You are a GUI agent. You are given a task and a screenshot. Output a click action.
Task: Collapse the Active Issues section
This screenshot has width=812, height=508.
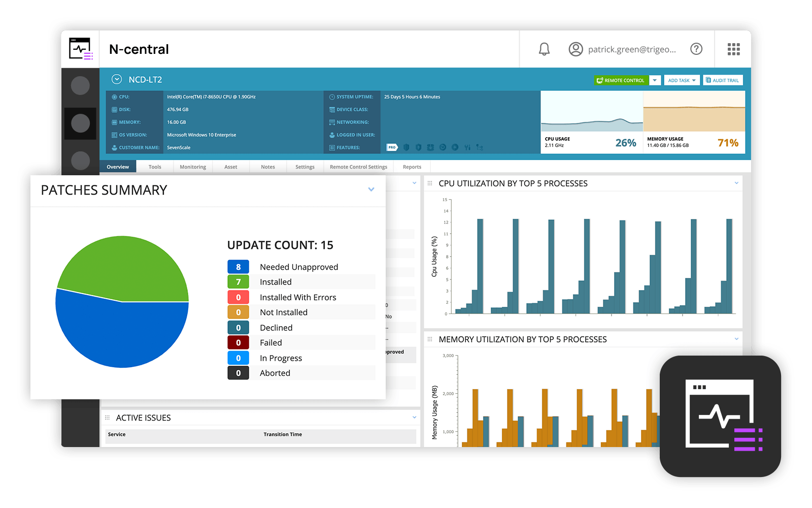[x=414, y=418]
